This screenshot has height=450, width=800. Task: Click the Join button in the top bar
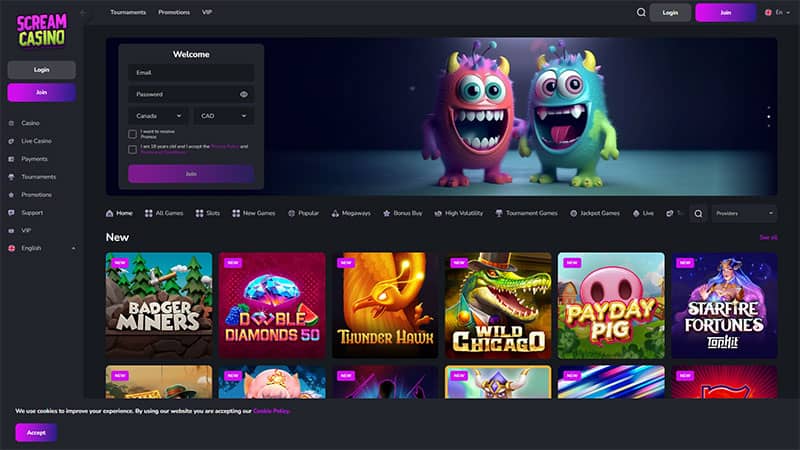coord(726,12)
